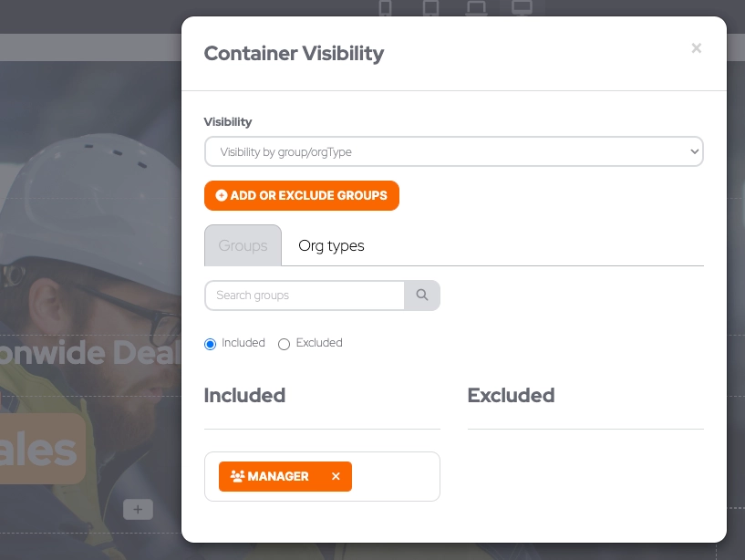Click the plus icon on Add or Exclude Groups
This screenshot has height=560, width=745.
click(222, 195)
